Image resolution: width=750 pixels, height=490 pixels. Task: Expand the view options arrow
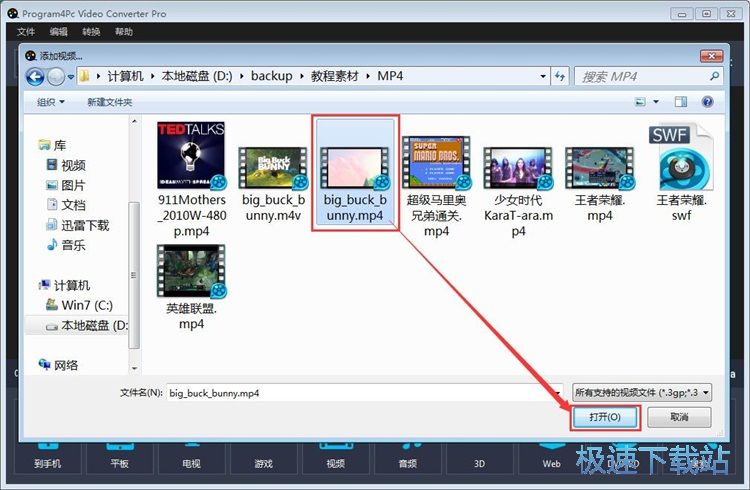point(656,101)
